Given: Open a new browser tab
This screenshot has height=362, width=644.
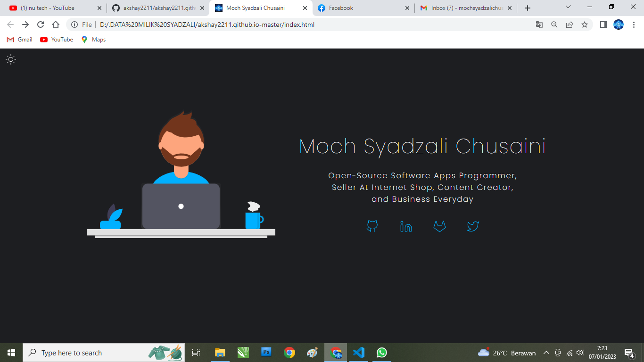Looking at the screenshot, I should click(528, 8).
